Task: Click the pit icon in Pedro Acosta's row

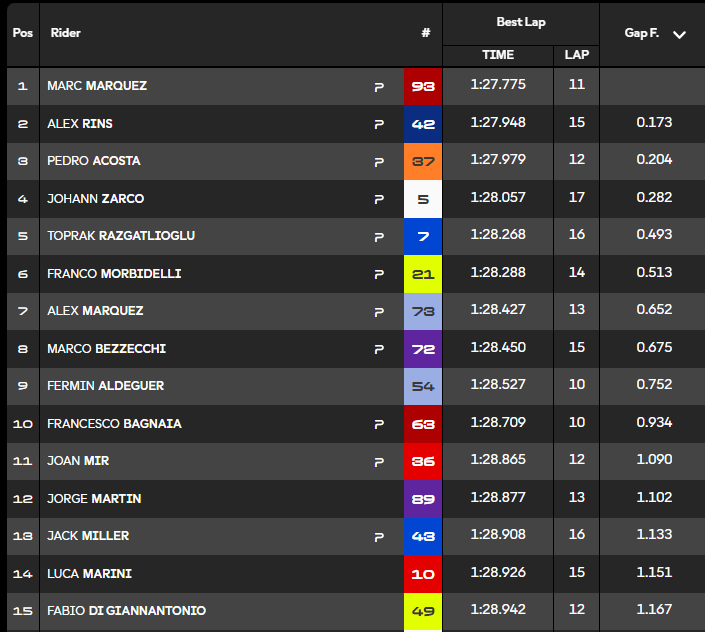Action: click(x=379, y=162)
